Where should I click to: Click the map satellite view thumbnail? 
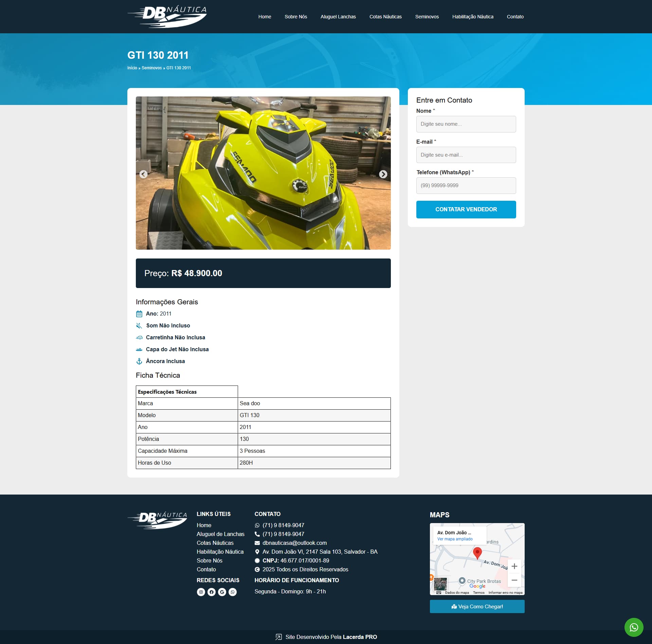coord(440,584)
